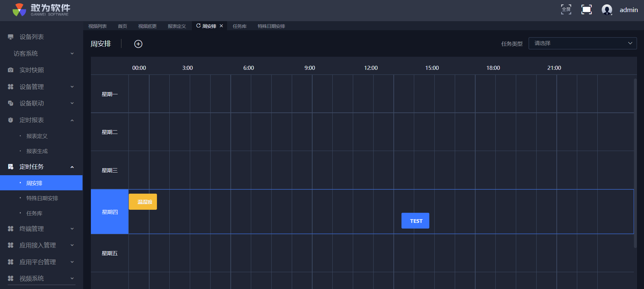The height and width of the screenshot is (289, 644).
Task: Open 报表生成 in the sidebar
Action: pos(37,151)
